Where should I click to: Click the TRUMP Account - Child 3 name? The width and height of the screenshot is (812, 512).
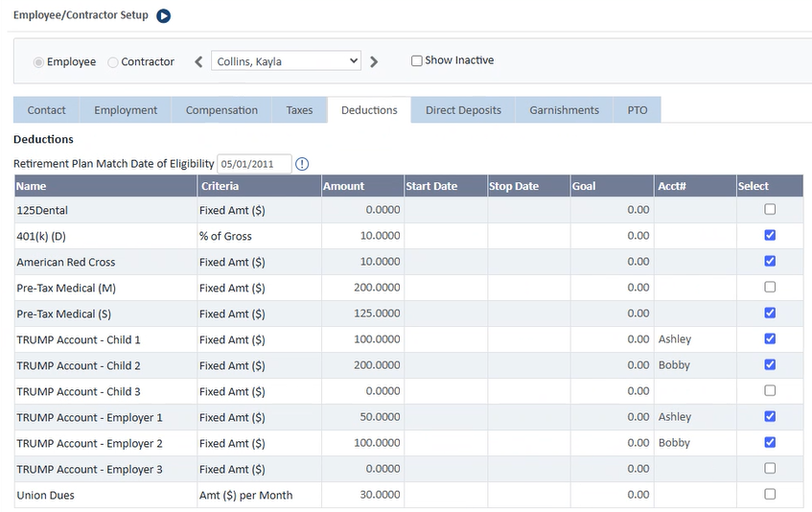point(79,392)
